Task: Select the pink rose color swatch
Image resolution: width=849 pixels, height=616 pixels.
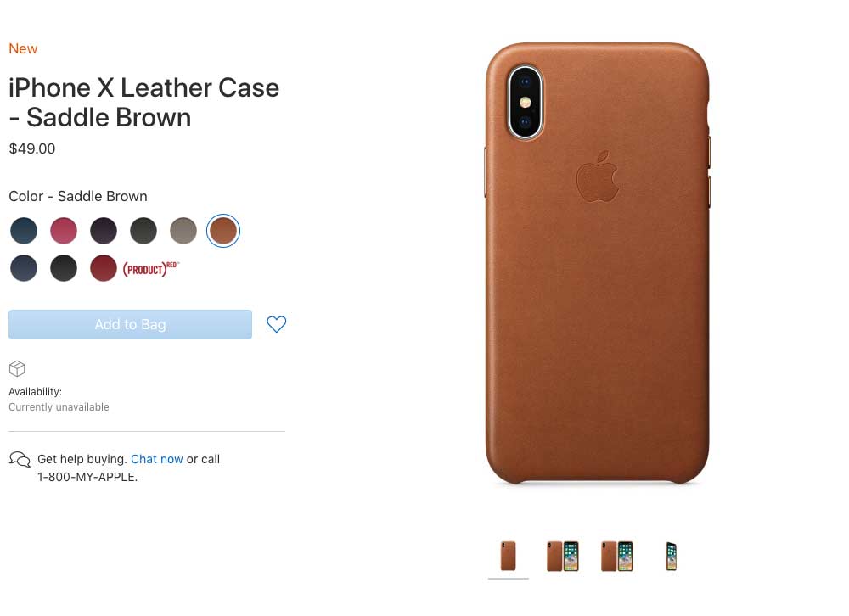Action: click(x=64, y=231)
